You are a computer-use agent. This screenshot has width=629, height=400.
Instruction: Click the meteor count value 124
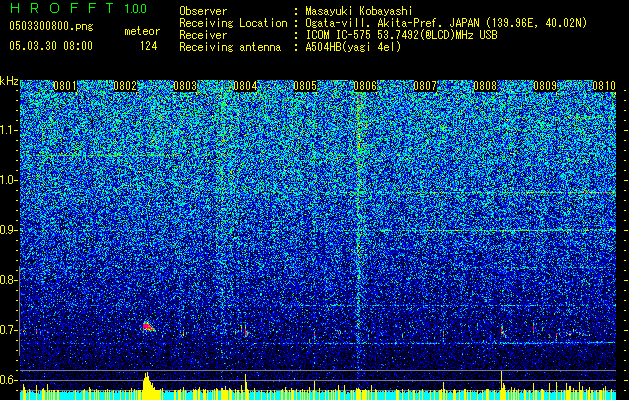click(148, 46)
